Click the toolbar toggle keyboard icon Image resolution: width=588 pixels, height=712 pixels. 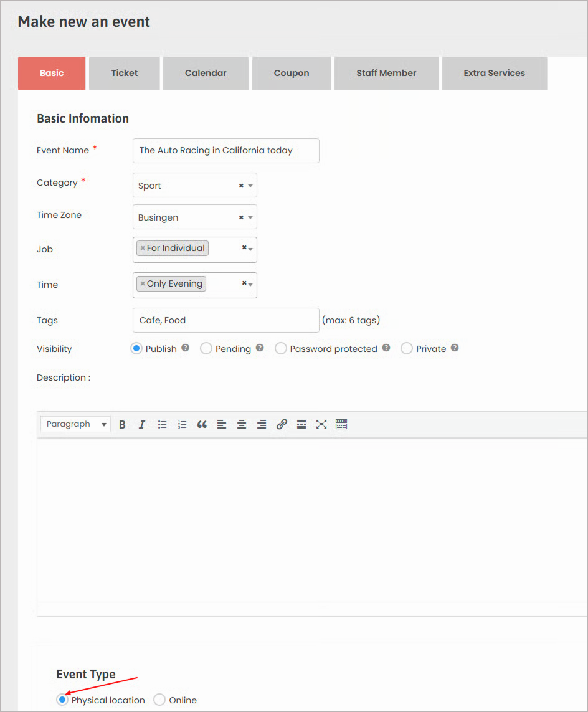[341, 424]
